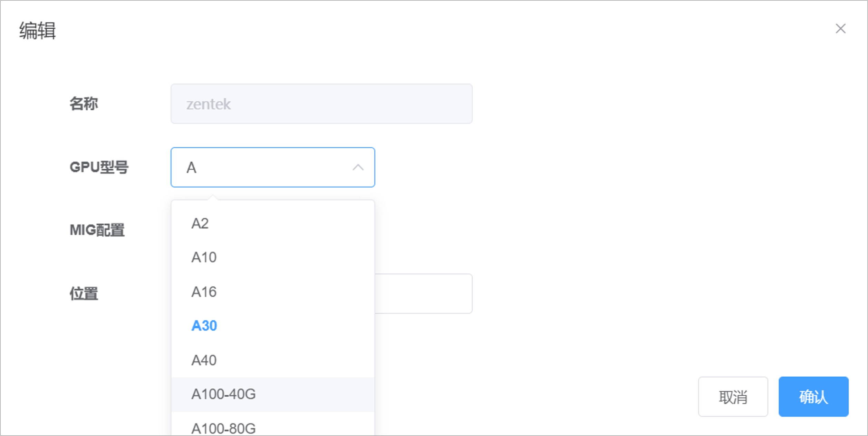Viewport: 868px width, 436px height.
Task: Click the GPU型号 label
Action: (99, 168)
